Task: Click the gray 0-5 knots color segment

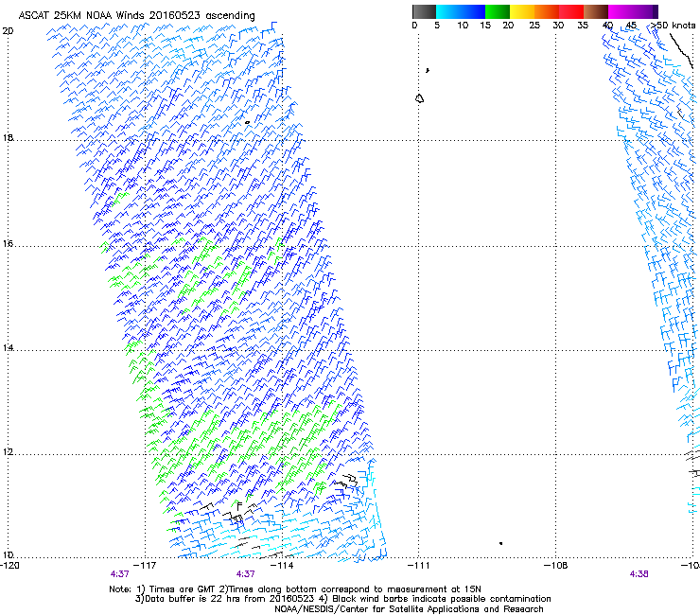Action: (424, 11)
